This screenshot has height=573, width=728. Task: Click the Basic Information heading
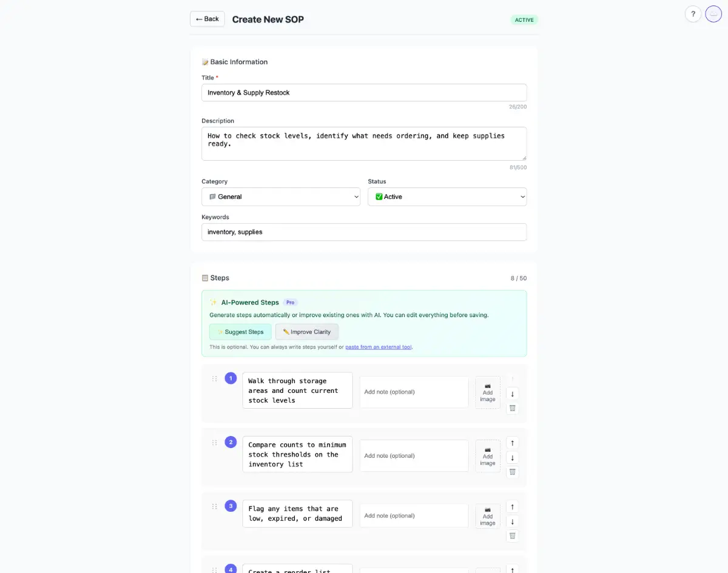pos(235,62)
